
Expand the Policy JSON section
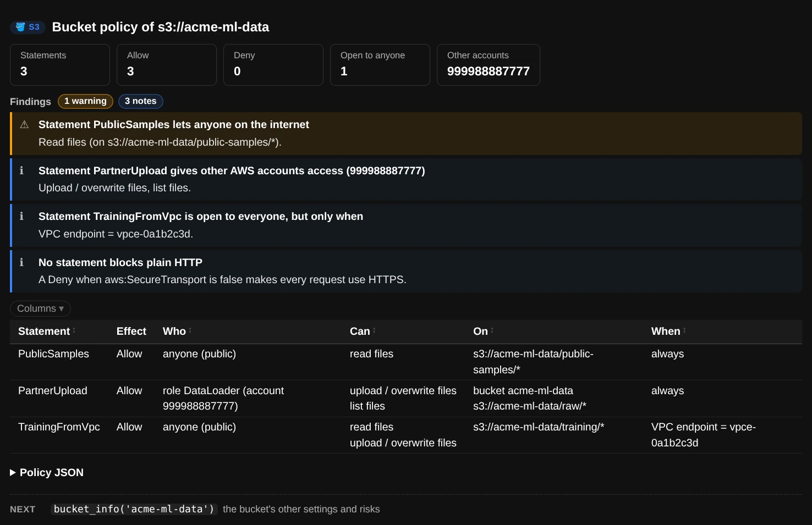47,472
